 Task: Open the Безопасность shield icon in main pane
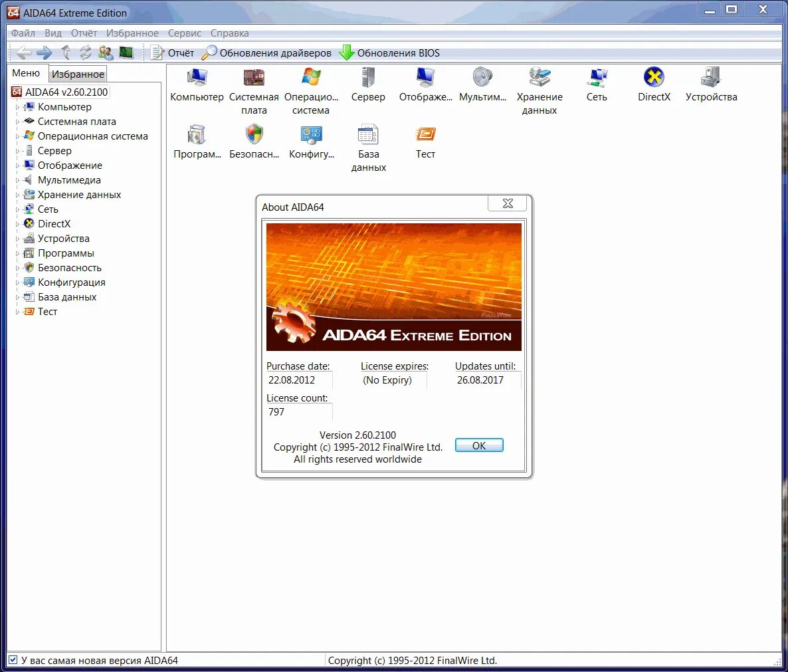[254, 135]
